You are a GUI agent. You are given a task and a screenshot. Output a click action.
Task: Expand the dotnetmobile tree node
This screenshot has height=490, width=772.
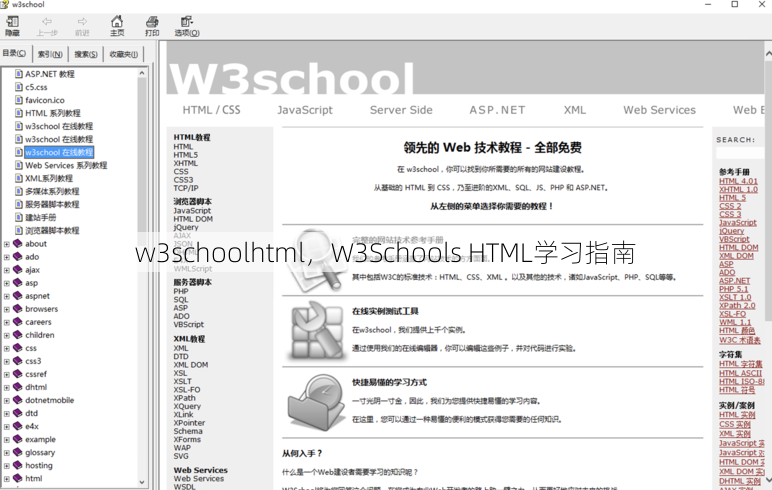tap(6, 400)
